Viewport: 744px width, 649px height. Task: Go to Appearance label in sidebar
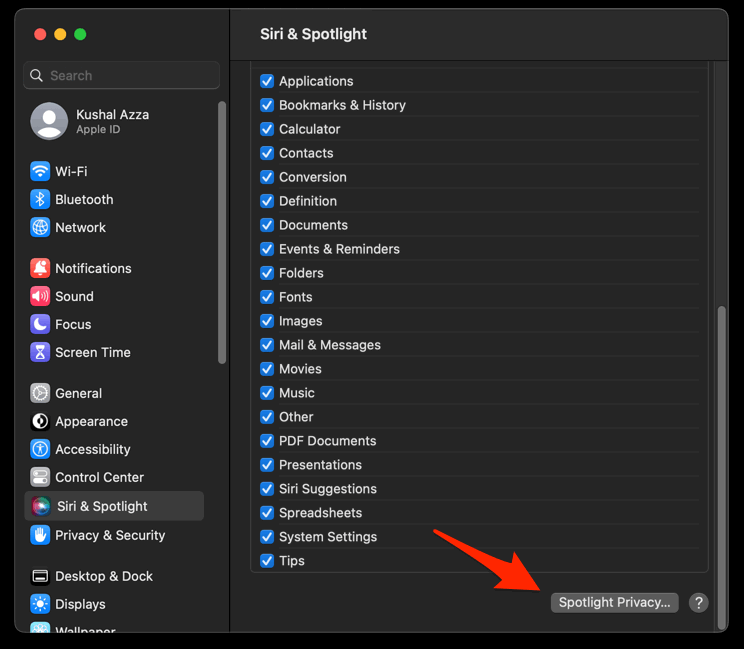(91, 421)
